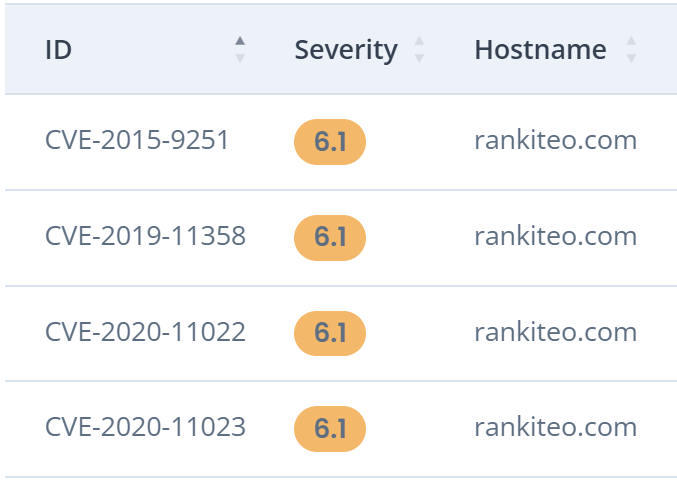Click the 6.1 severity badge for CVE-2015-9251
Screen dimensions: 677x498
(x=330, y=143)
